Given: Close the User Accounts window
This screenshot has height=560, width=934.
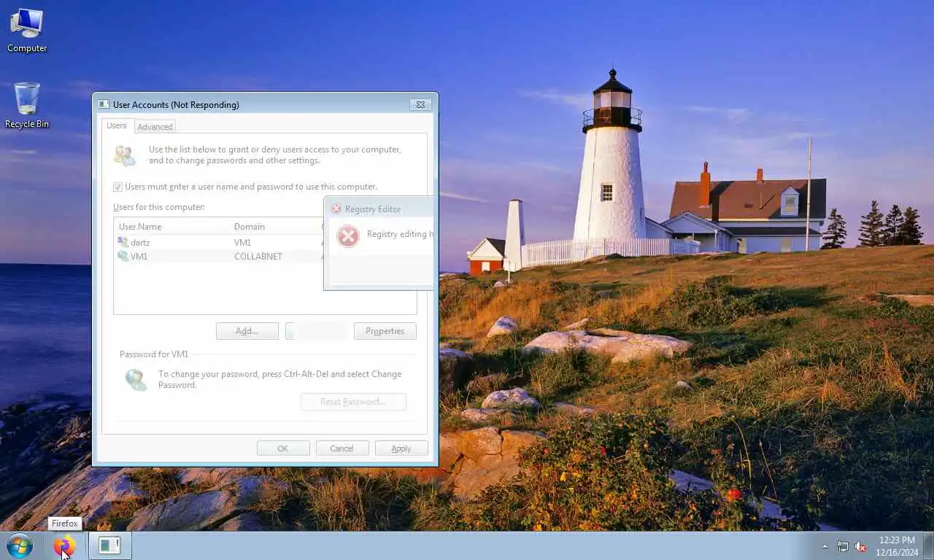Looking at the screenshot, I should 420,104.
